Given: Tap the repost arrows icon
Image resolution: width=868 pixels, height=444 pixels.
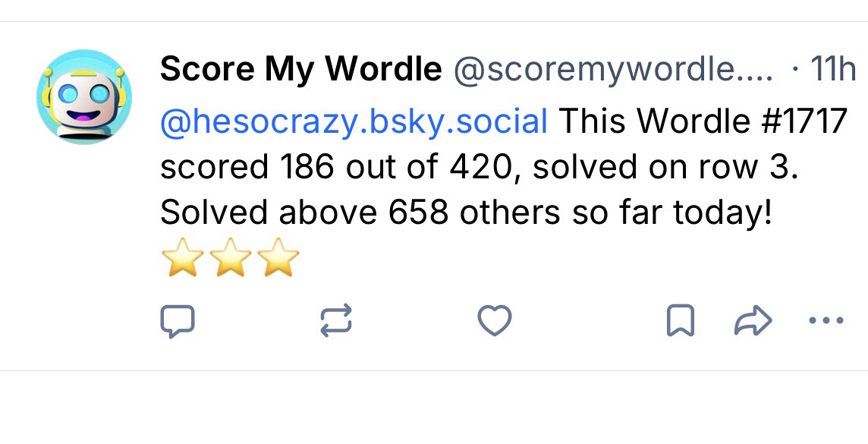Looking at the screenshot, I should coord(336,321).
